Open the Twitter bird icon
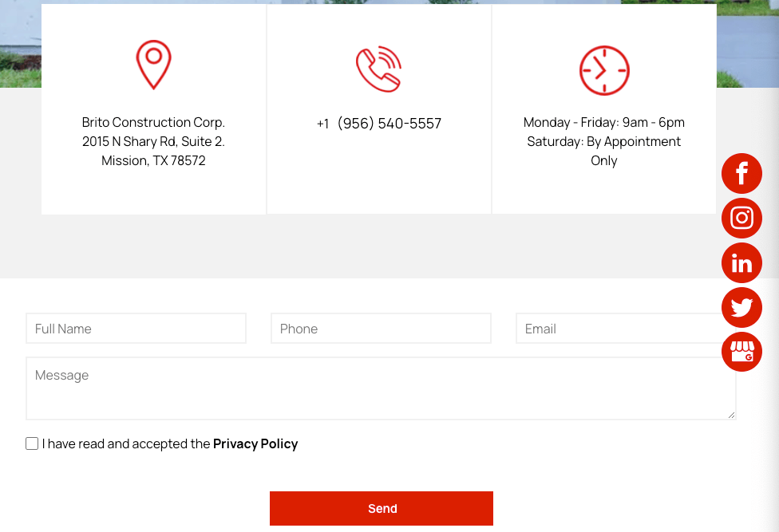Screen dimensions: 779x532 coord(741,307)
